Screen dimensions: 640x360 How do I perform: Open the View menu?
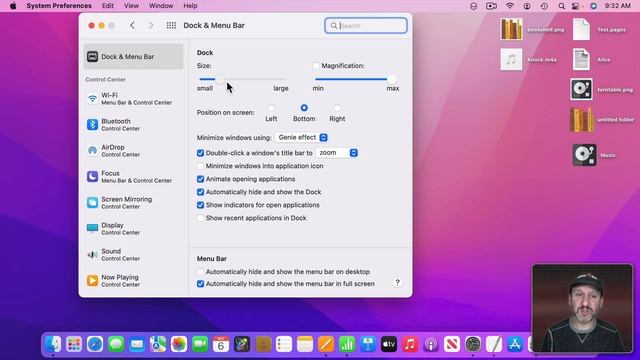click(131, 6)
